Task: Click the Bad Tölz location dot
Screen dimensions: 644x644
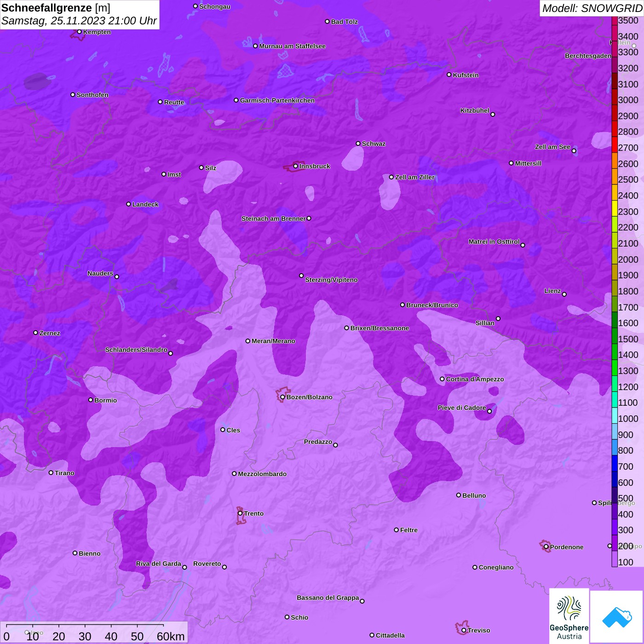Action: pos(327,22)
